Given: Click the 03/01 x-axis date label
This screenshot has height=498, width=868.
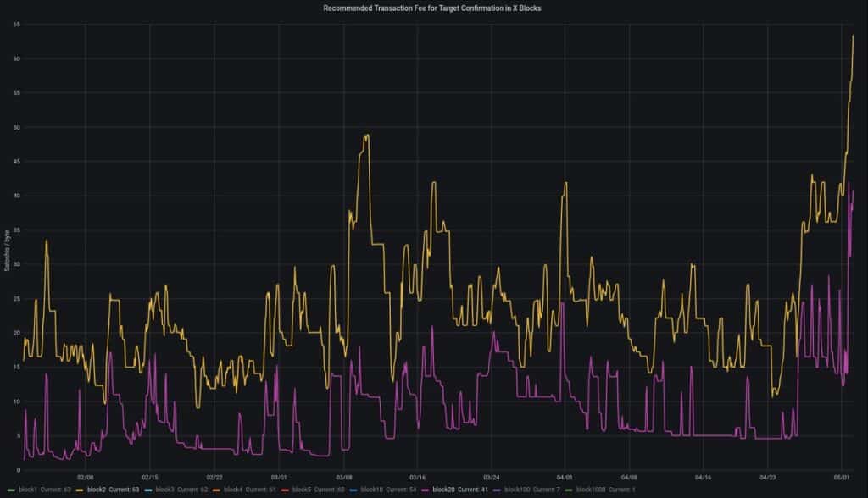Looking at the screenshot, I should tap(279, 478).
